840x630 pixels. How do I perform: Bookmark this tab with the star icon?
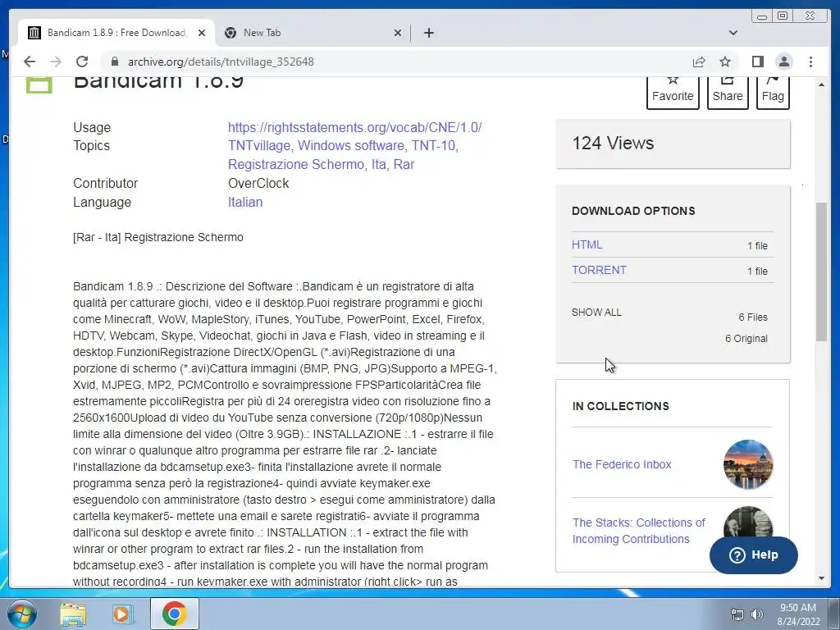725,62
